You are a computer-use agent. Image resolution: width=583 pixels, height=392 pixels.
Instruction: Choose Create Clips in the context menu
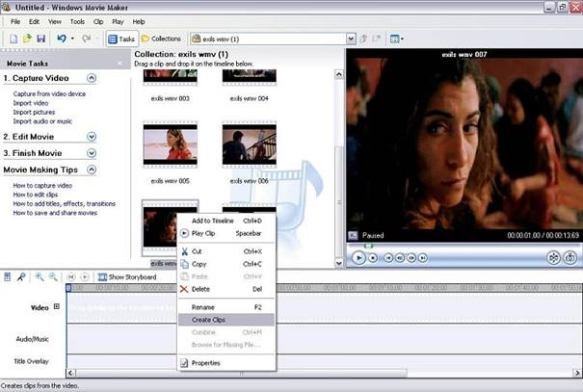tap(226, 320)
